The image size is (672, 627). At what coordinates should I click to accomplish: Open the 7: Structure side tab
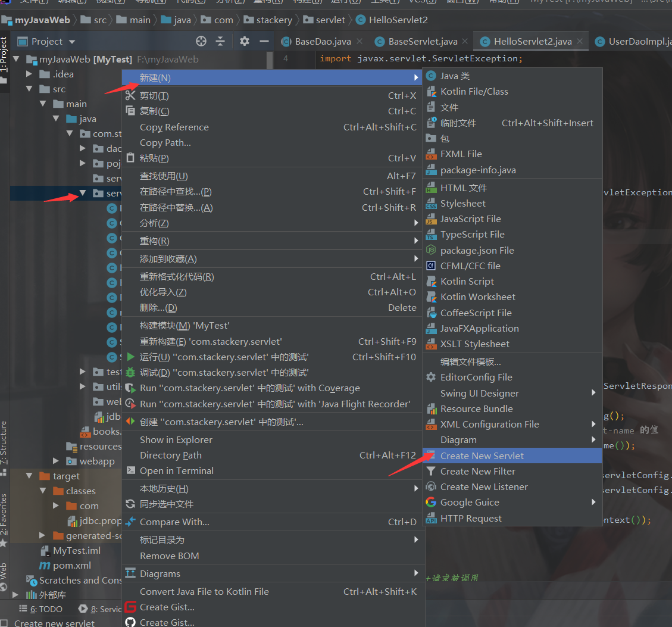pos(4,448)
